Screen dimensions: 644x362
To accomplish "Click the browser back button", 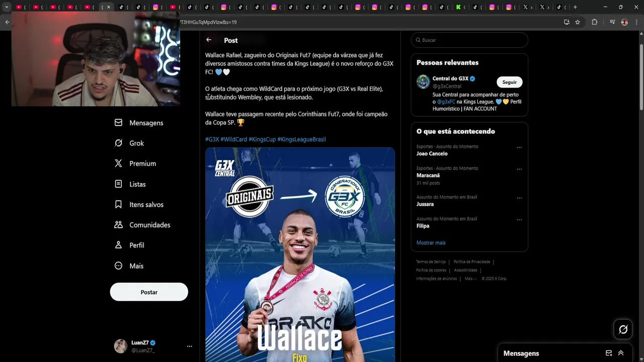I will pyautogui.click(x=7, y=22).
